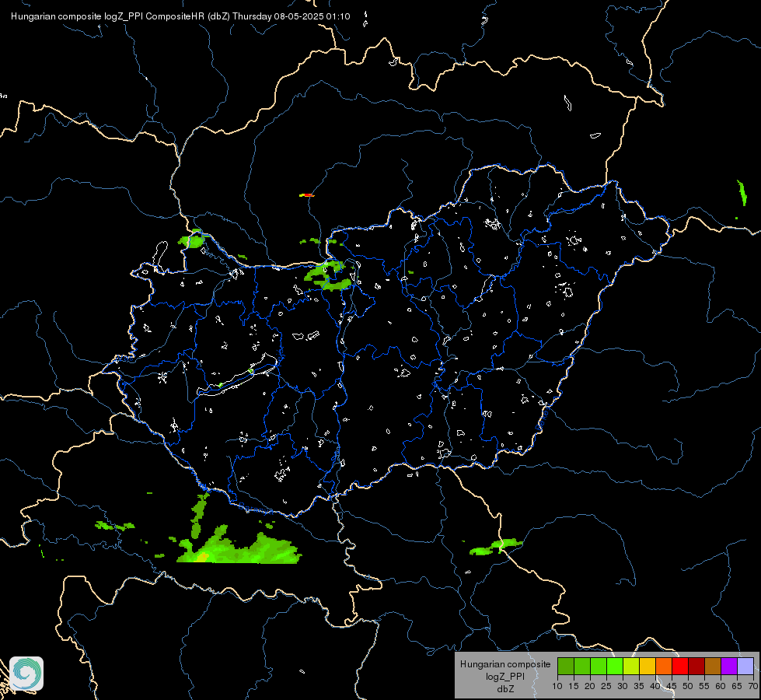The height and width of the screenshot is (700, 761).
Task: Select the 25–30 dBZ bright green swatch
Action: pos(615,666)
